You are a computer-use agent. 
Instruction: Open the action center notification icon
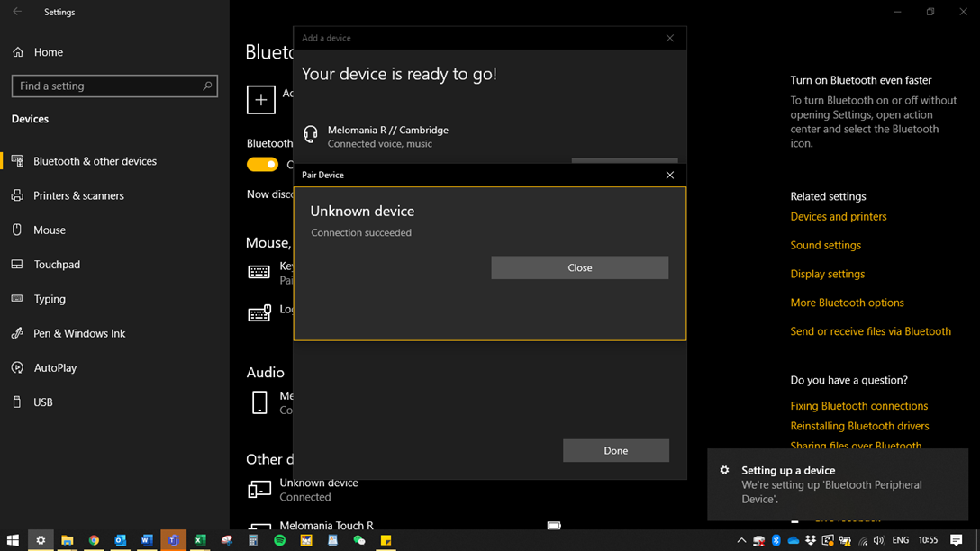[957, 540]
